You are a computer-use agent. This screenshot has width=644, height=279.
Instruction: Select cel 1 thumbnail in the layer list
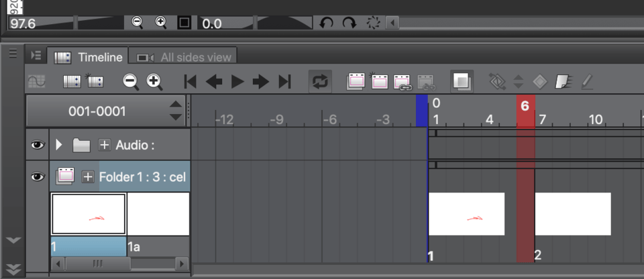(89, 214)
